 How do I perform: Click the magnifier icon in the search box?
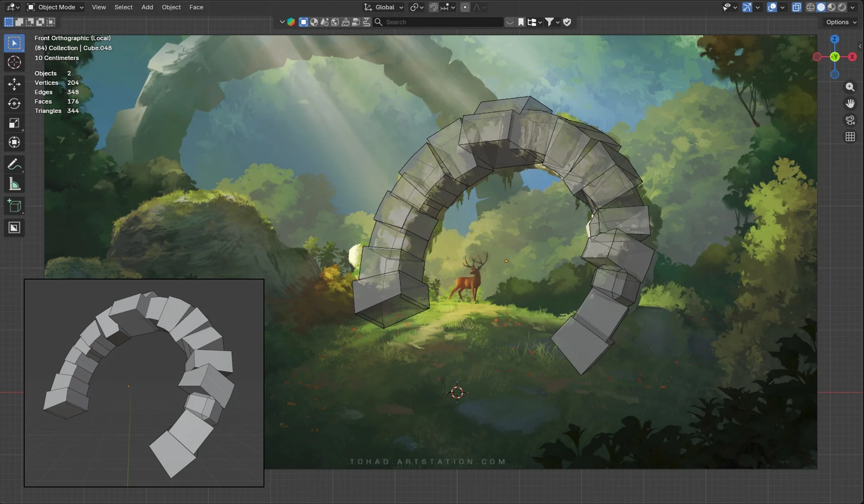tap(379, 22)
